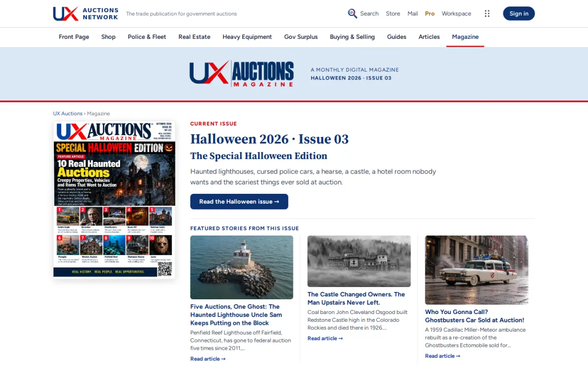This screenshot has width=588, height=368.
Task: Click the Sign in button
Action: click(519, 14)
